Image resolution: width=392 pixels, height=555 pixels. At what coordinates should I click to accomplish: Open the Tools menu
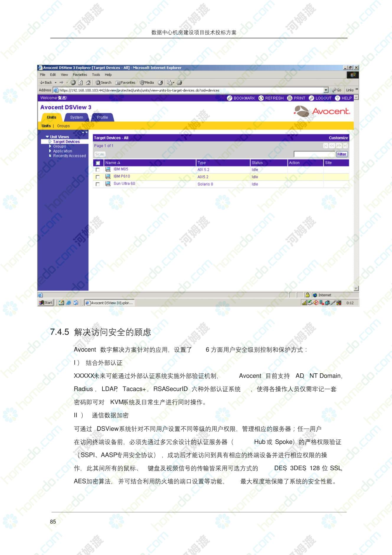[96, 75]
